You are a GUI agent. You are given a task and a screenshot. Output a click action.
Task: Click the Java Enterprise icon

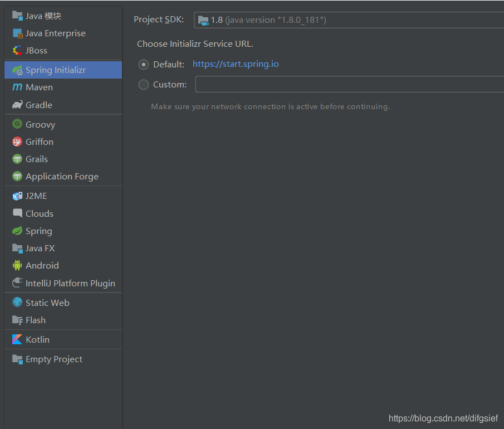pyautogui.click(x=17, y=33)
